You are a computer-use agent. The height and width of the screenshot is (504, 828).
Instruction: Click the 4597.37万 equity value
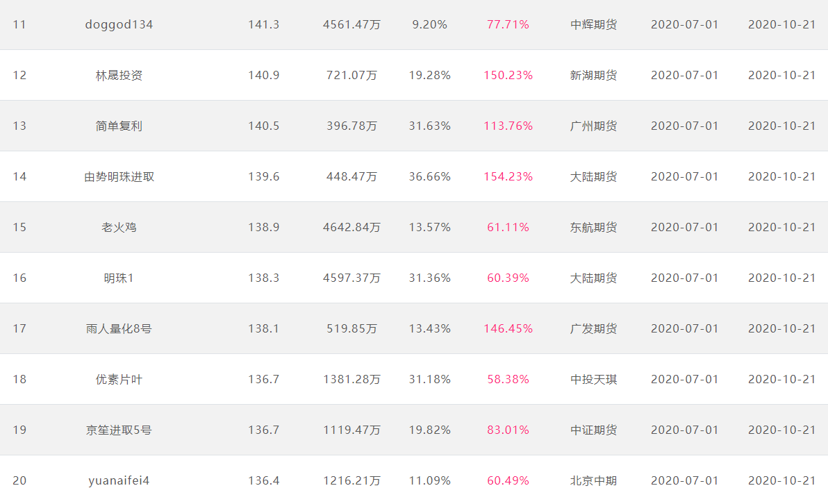(x=351, y=278)
